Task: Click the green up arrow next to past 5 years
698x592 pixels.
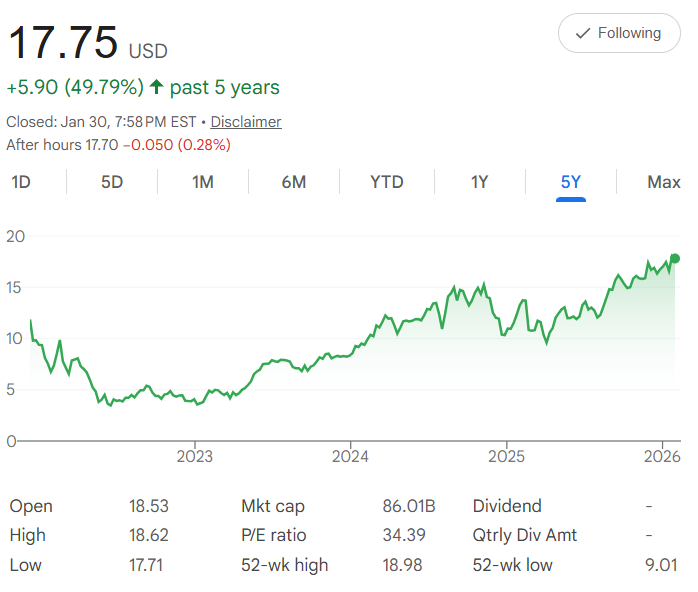Action: coord(157,88)
